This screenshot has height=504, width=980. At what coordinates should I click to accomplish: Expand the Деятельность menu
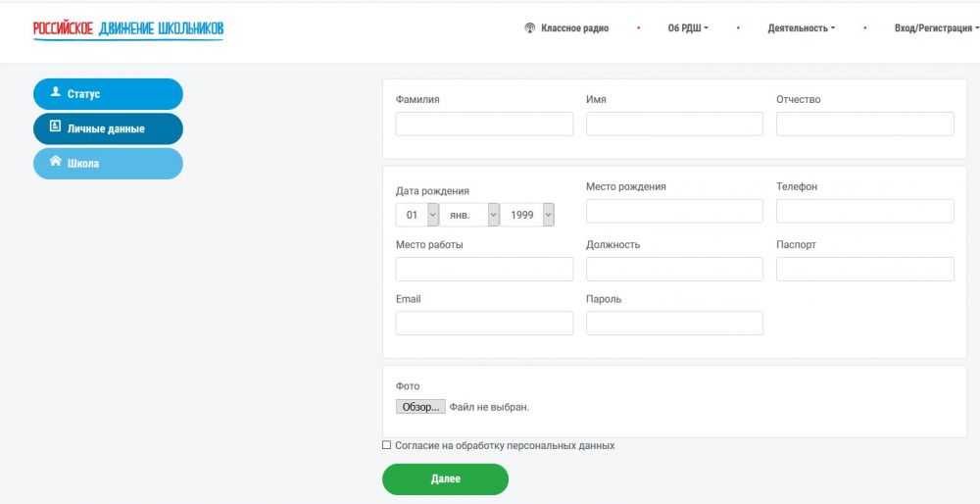point(802,28)
